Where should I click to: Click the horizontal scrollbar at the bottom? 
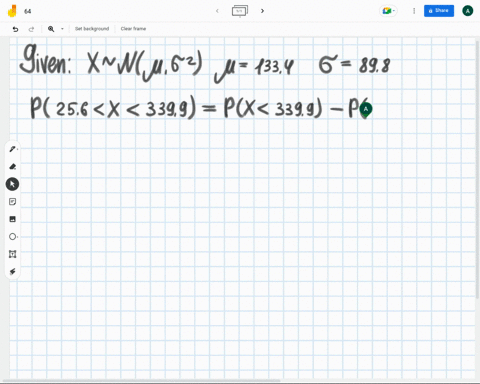pyautogui.click(x=142, y=381)
